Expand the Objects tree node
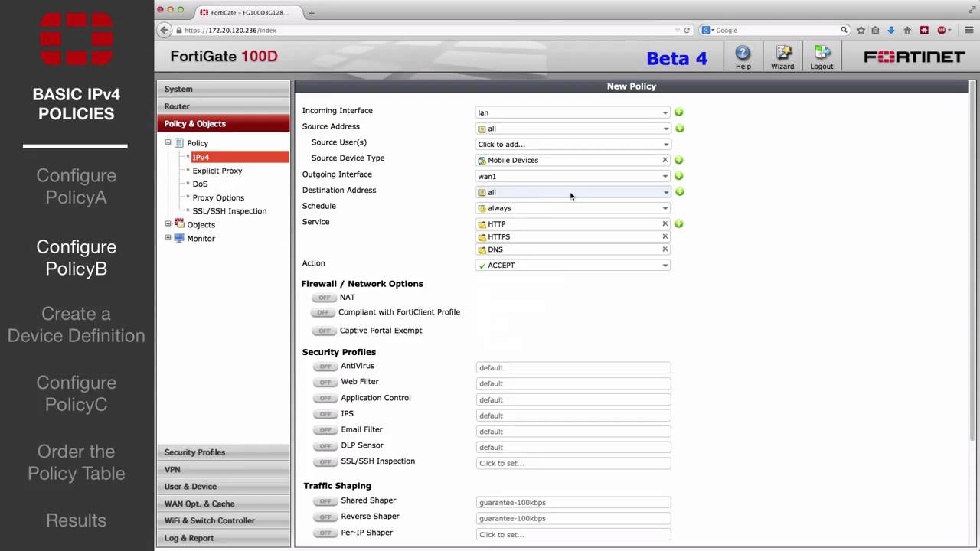The height and width of the screenshot is (551, 980). (x=168, y=224)
